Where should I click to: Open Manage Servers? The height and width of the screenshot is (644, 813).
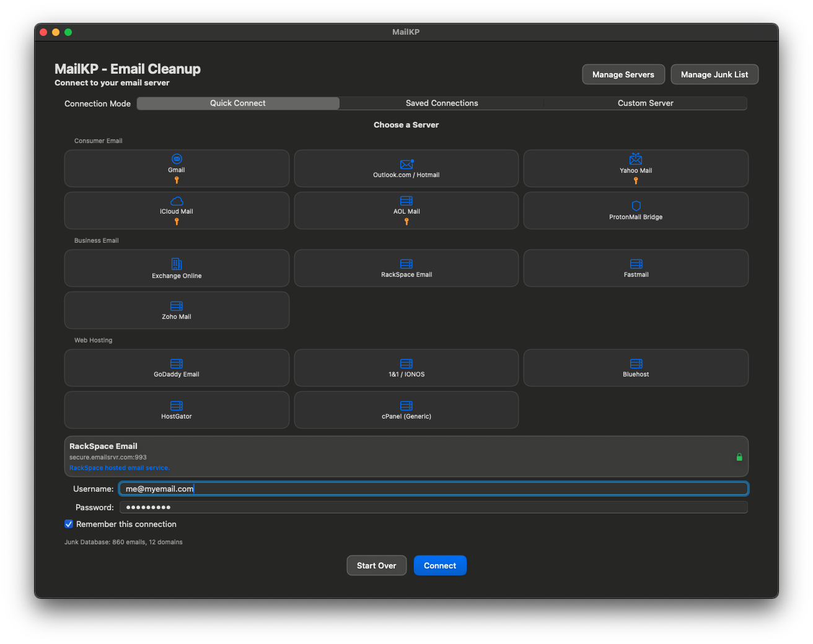tap(623, 74)
